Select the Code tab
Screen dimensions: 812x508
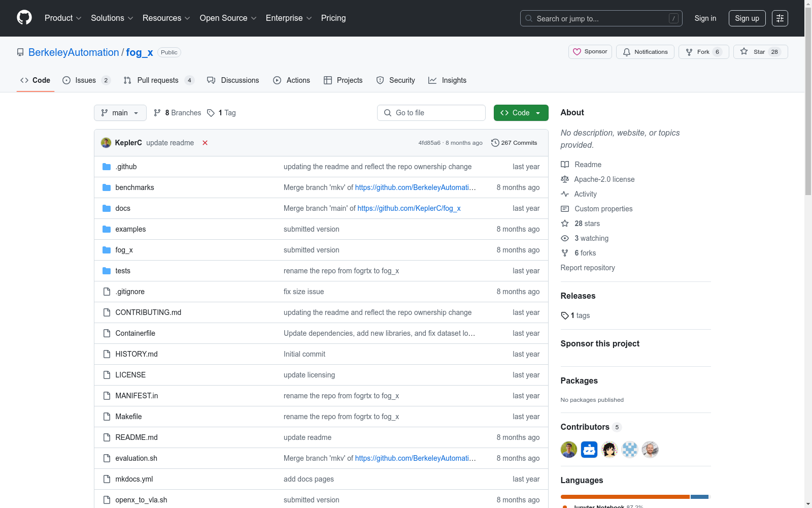pyautogui.click(x=35, y=80)
